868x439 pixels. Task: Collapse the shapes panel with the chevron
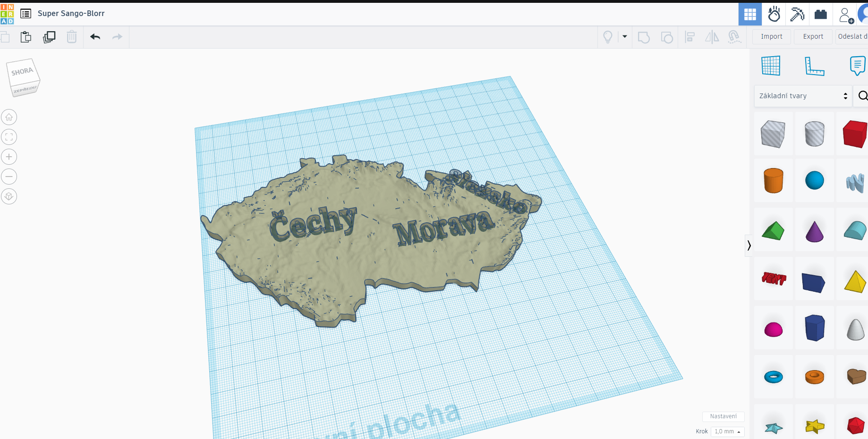point(749,245)
